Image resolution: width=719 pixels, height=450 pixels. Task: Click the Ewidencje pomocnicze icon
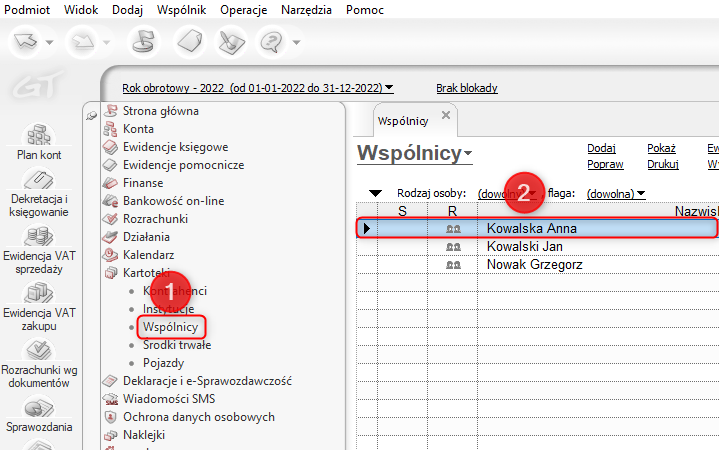coord(110,165)
